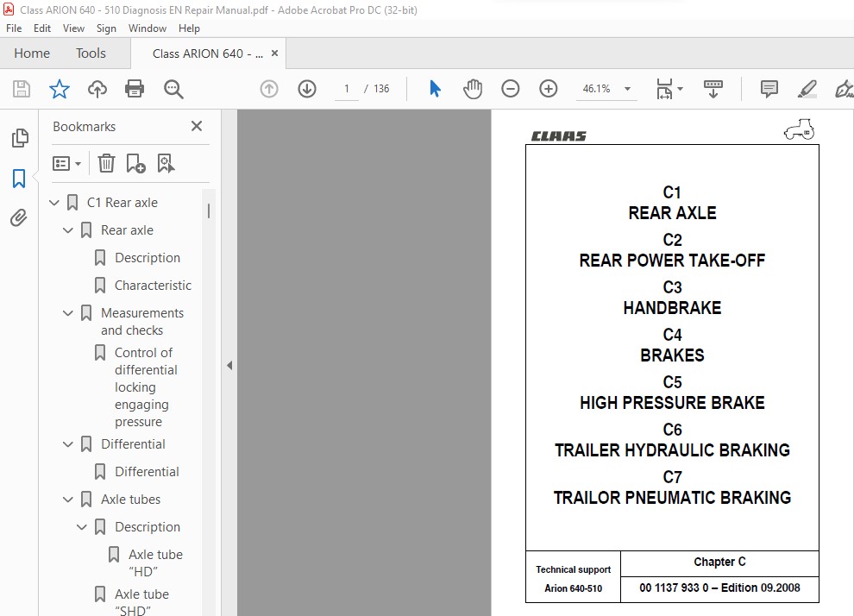Click the fit page width icon

664,89
